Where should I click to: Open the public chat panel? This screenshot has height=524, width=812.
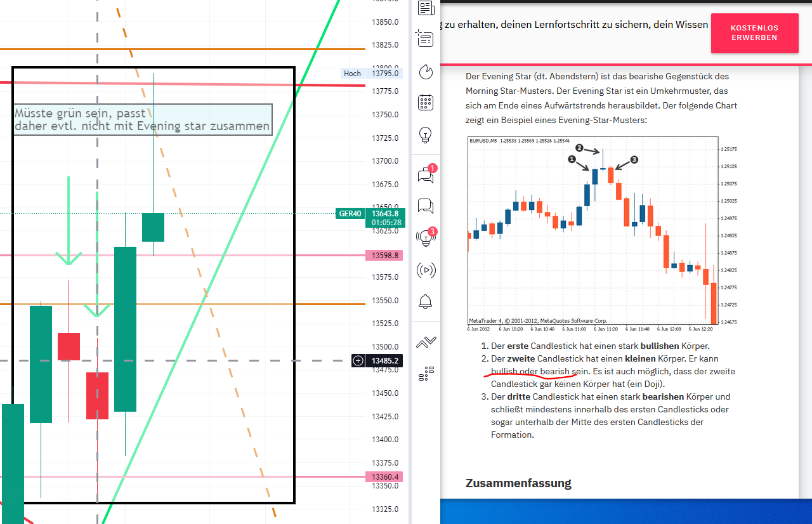tap(426, 206)
